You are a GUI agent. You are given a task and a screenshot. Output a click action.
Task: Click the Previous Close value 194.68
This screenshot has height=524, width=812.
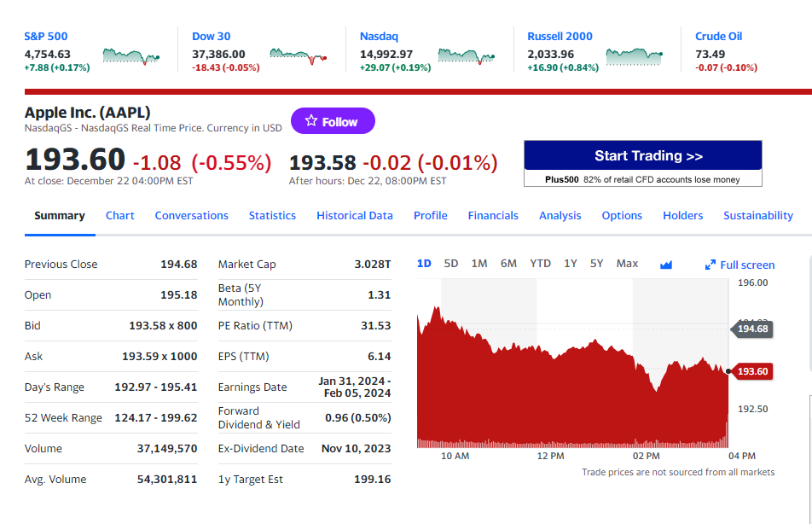(178, 265)
